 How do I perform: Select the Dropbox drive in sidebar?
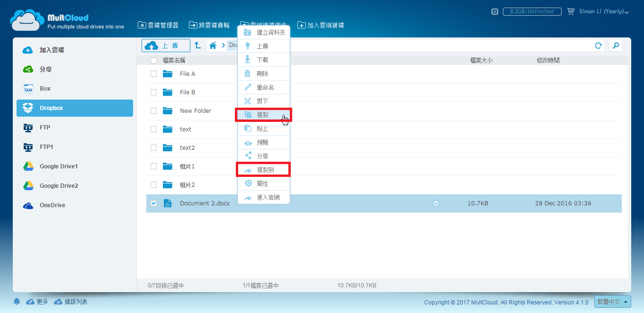pos(74,108)
